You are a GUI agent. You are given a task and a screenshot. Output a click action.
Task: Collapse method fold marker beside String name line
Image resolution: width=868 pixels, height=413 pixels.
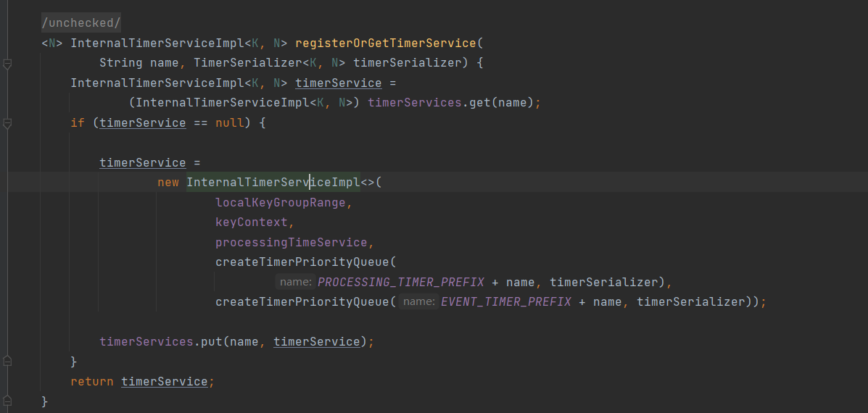click(7, 64)
